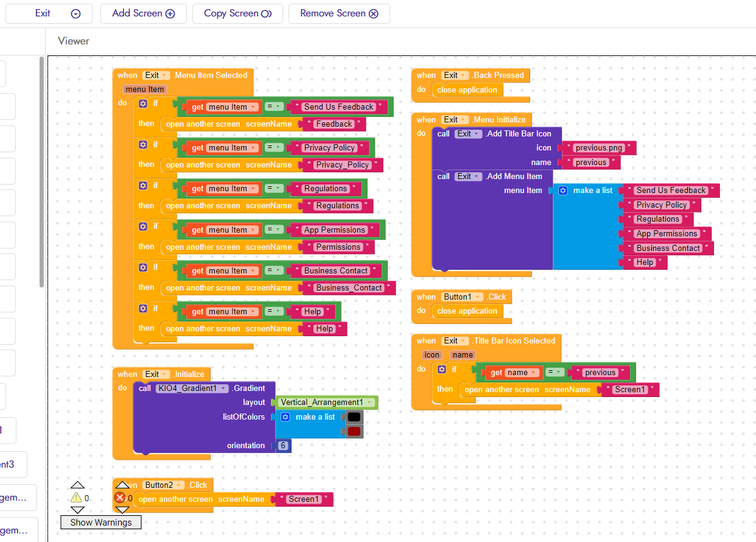Image resolution: width=756 pixels, height=542 pixels.
Task: Open Exit dropdown in Back Pressed block
Action: (454, 76)
